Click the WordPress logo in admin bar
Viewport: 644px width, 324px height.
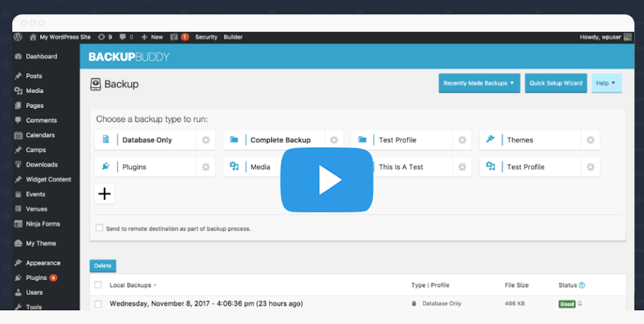click(18, 37)
